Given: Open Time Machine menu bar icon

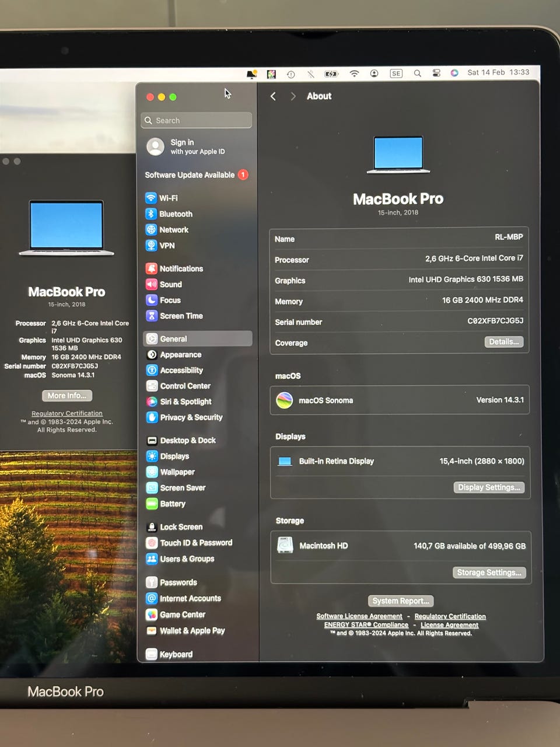Looking at the screenshot, I should pyautogui.click(x=290, y=74).
